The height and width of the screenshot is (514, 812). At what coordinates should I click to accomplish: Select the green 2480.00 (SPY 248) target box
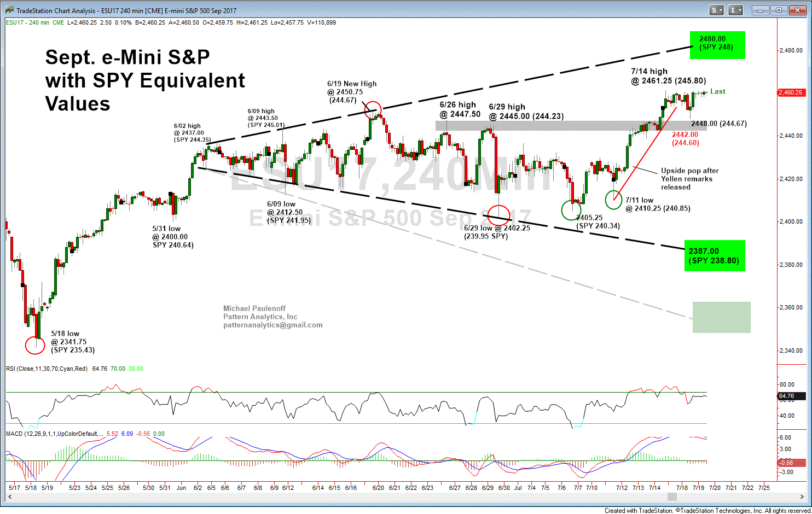pos(717,45)
